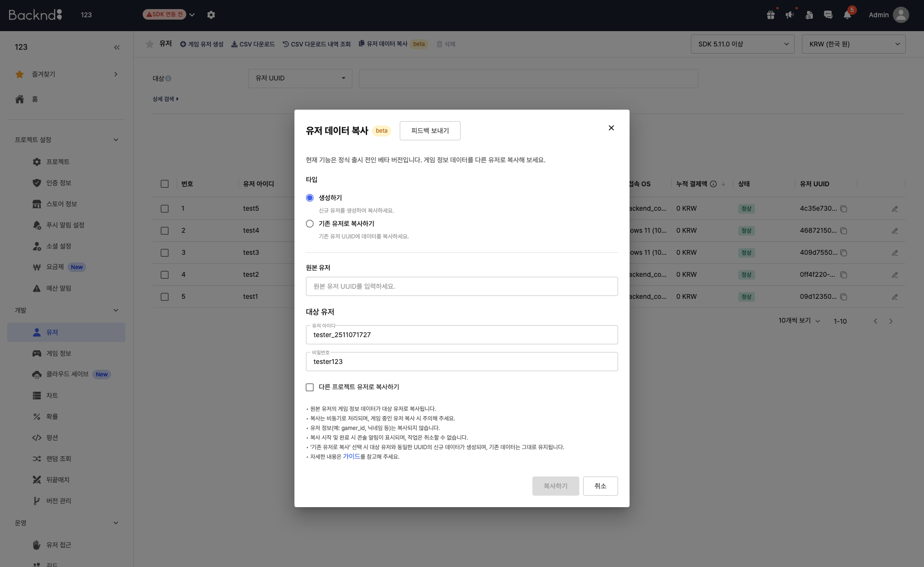Open the notifications bell with 5 alerts
The width and height of the screenshot is (924, 567).
(x=847, y=15)
